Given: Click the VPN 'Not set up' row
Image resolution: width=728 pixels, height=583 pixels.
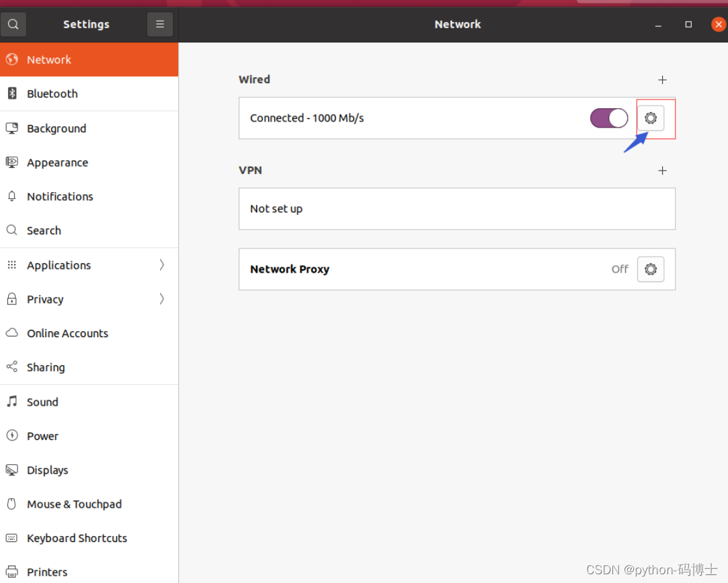Looking at the screenshot, I should [457, 209].
